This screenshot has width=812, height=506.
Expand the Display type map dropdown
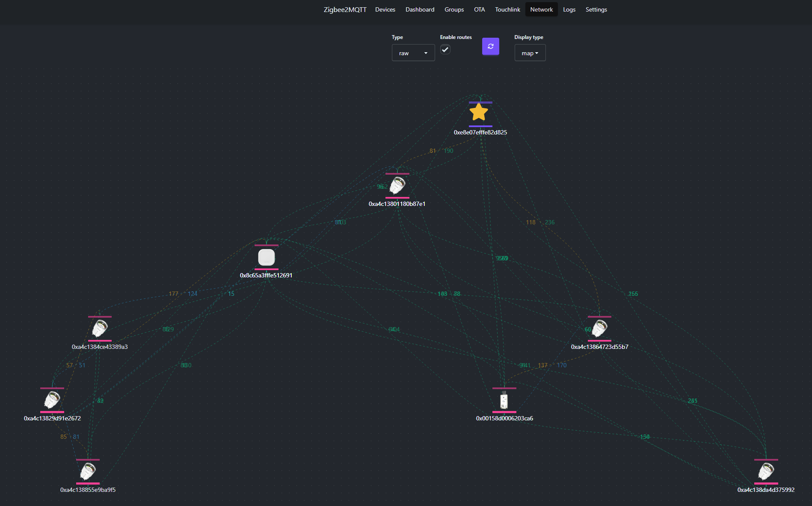pyautogui.click(x=530, y=53)
